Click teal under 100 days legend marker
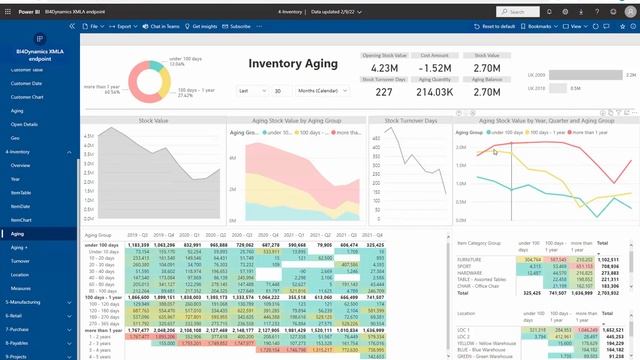Screen dimensions: 640x360 point(489,132)
